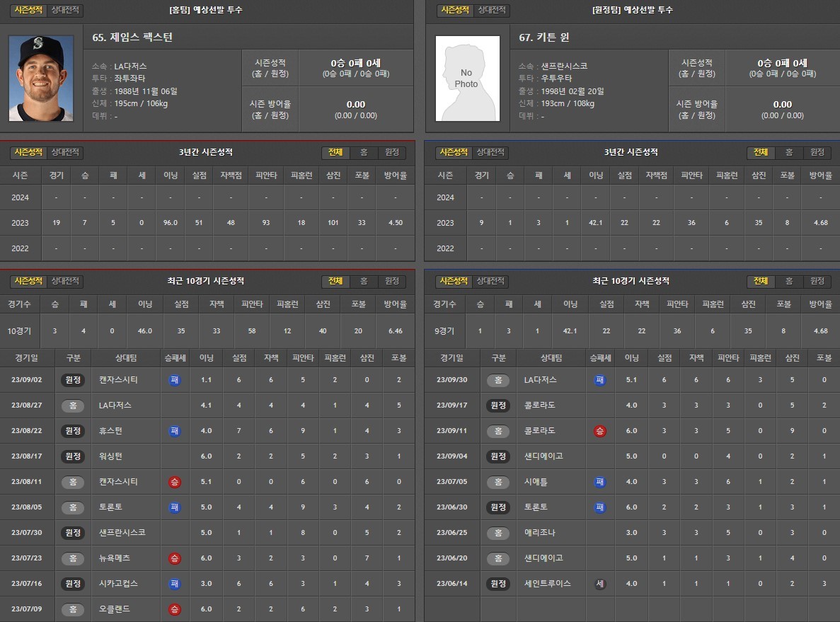
Task: Click the 워싱턴 opponent name
Action: [110, 456]
